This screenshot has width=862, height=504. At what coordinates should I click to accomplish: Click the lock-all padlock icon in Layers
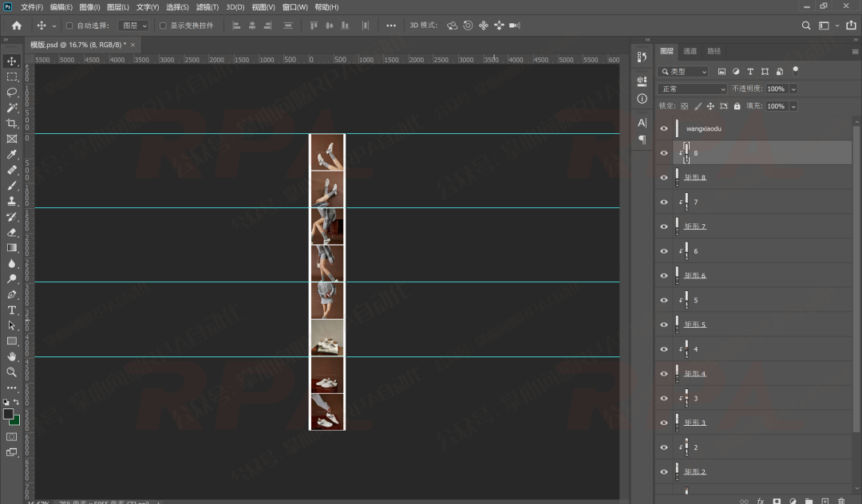pos(737,106)
